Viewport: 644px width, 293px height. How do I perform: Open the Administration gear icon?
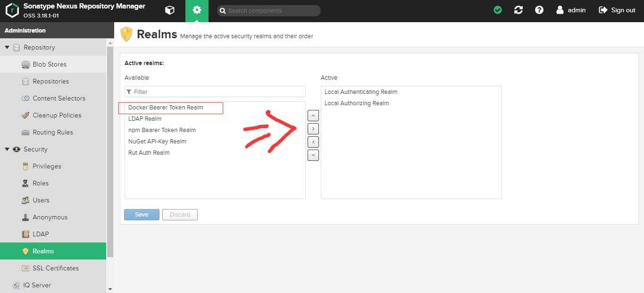click(x=197, y=10)
